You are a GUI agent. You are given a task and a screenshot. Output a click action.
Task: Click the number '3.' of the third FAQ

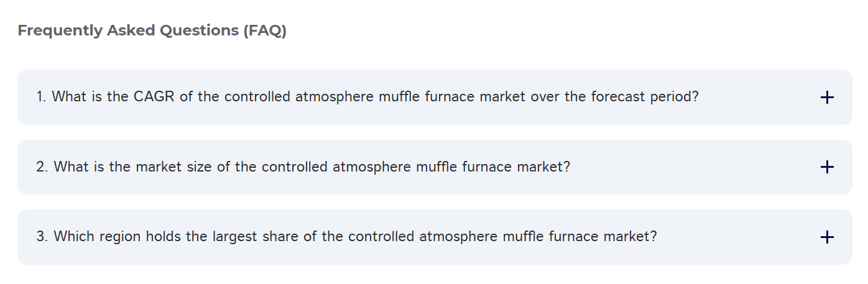[42, 237]
